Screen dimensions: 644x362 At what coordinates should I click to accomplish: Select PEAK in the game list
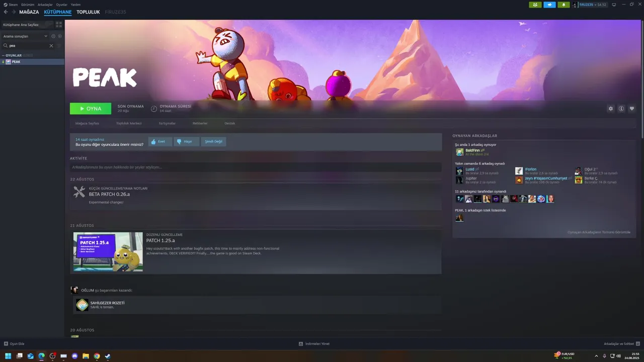tap(32, 62)
